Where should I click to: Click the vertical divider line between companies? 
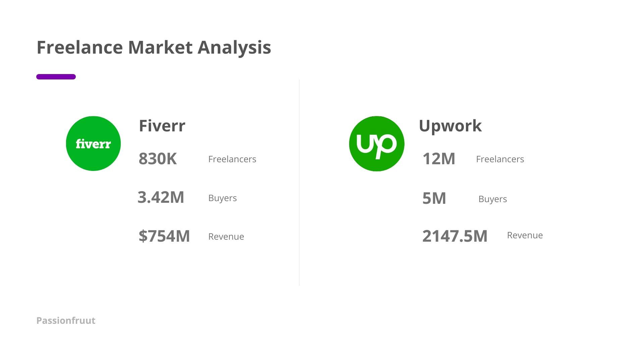point(299,183)
